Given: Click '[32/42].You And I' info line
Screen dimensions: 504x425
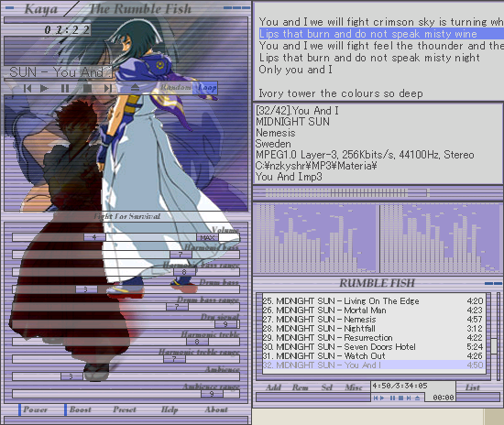Looking at the screenshot, I should pyautogui.click(x=297, y=111).
